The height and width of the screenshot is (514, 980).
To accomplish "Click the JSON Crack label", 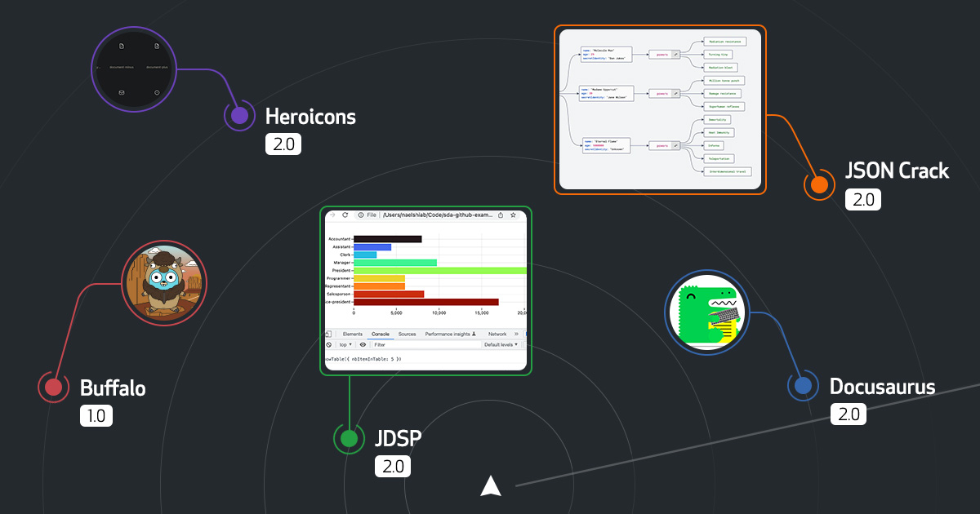I will pos(897,171).
